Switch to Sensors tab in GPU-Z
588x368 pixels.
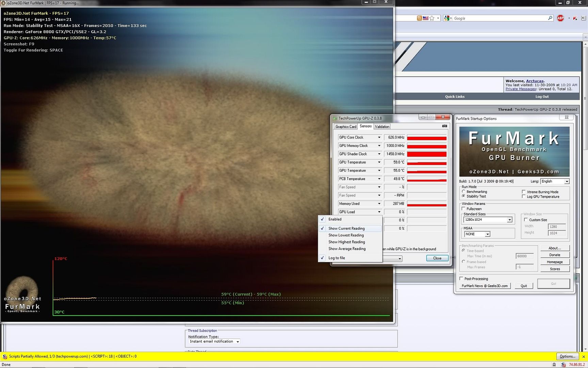click(366, 126)
